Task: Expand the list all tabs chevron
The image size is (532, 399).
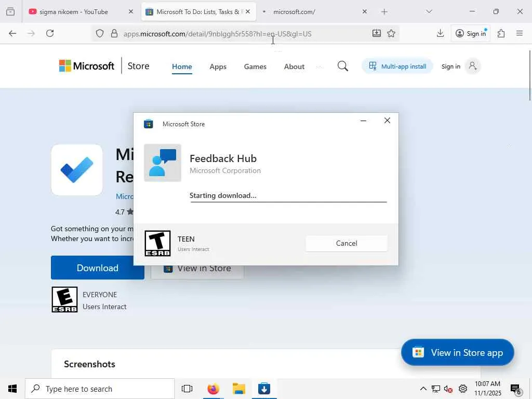Action: click(x=429, y=11)
